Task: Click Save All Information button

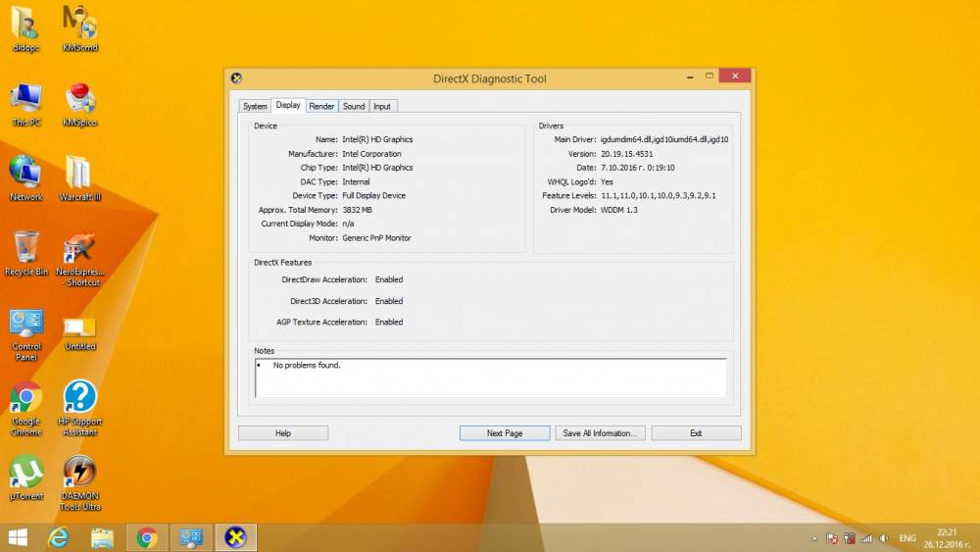Action: 600,433
